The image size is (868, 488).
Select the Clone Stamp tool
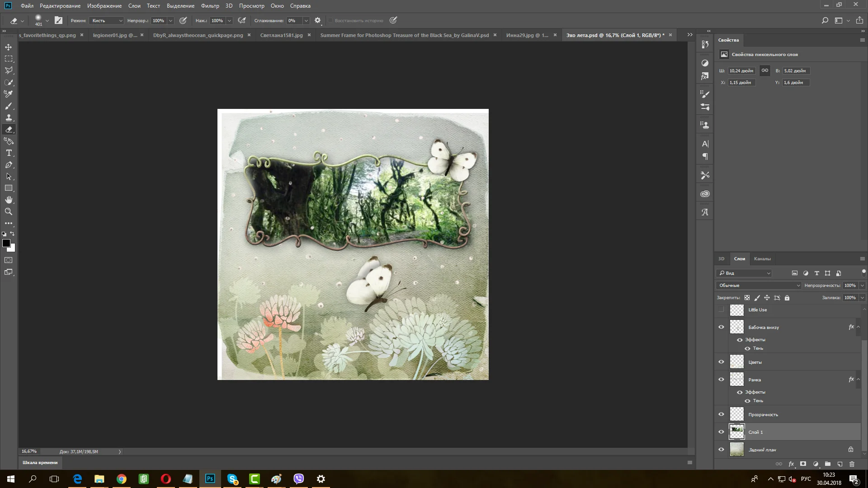(x=9, y=117)
